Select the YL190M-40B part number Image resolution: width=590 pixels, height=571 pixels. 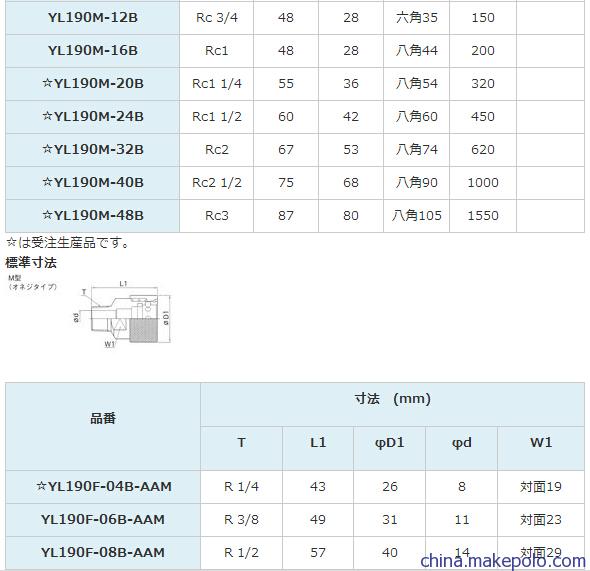coord(93,183)
